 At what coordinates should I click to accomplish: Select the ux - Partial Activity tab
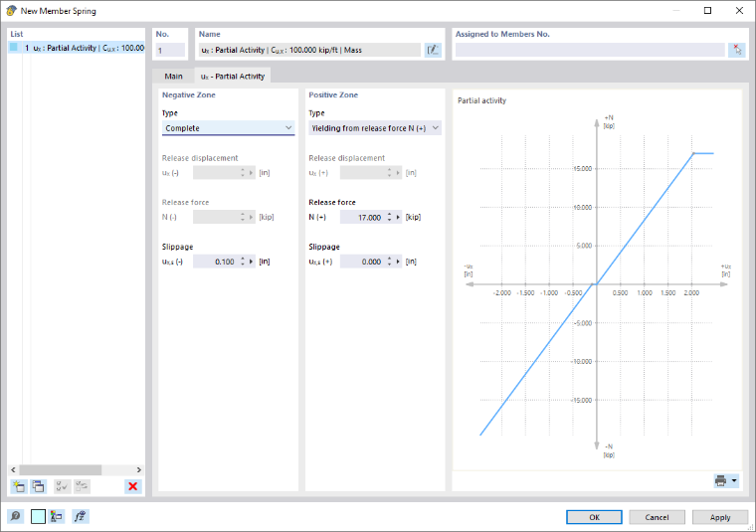233,77
